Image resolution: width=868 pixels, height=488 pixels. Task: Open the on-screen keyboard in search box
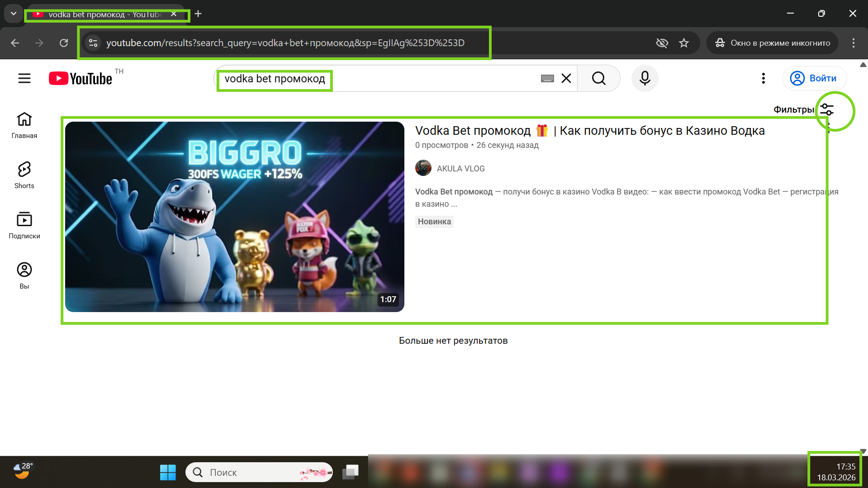[547, 79]
